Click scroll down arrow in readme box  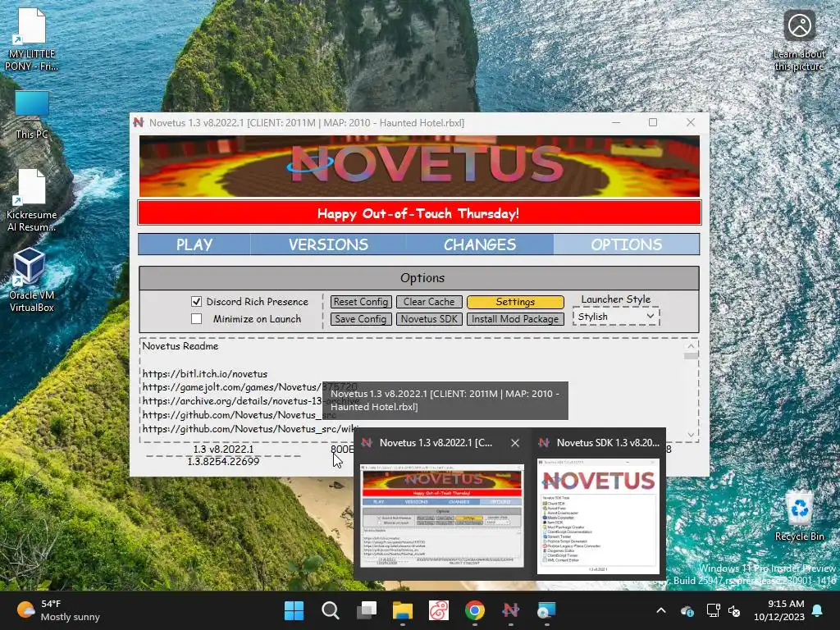(x=691, y=435)
